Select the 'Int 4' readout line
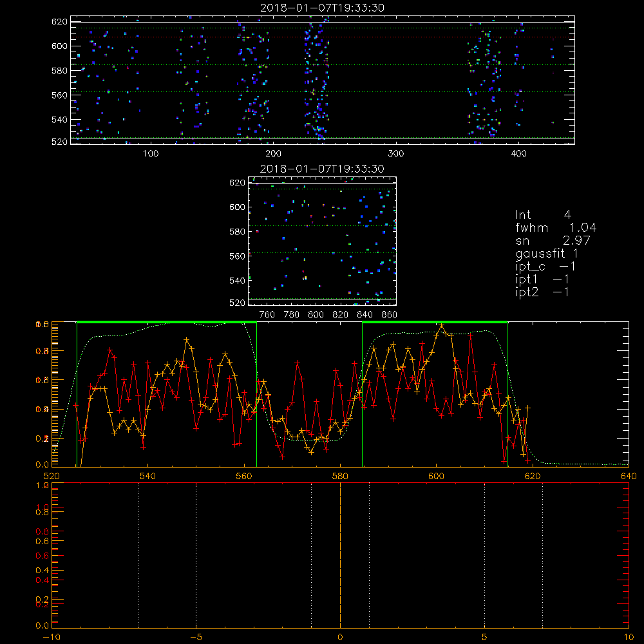Viewport: 644px width, 644px height. click(x=544, y=214)
